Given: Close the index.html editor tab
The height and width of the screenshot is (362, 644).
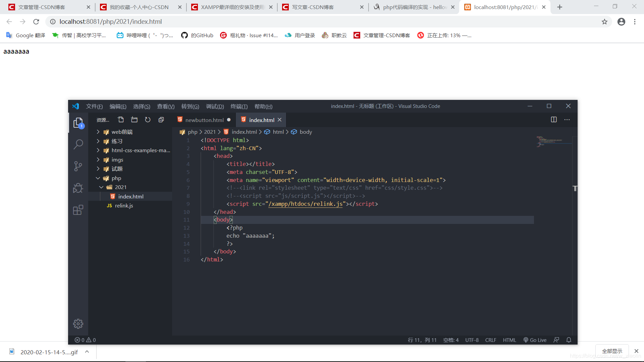Looking at the screenshot, I should click(x=279, y=120).
